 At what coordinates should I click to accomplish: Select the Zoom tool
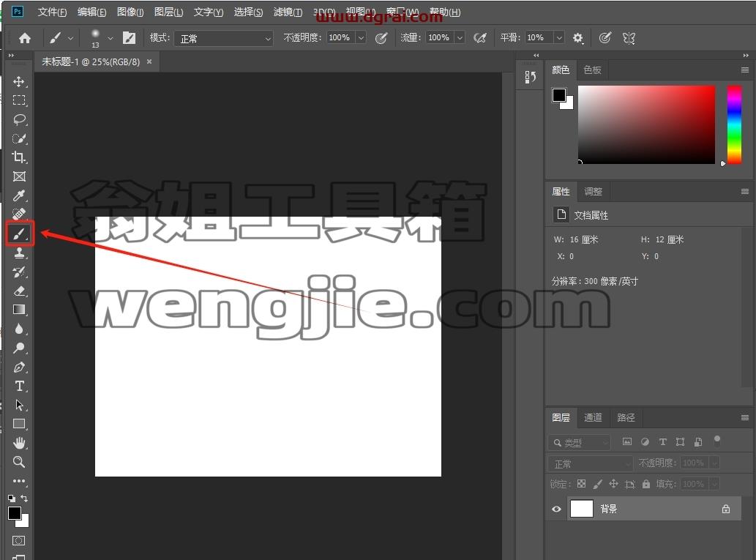19,462
